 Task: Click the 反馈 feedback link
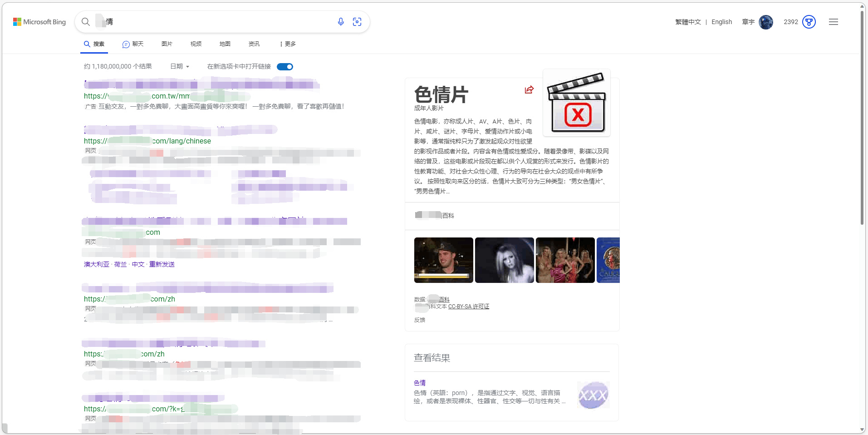pos(419,320)
